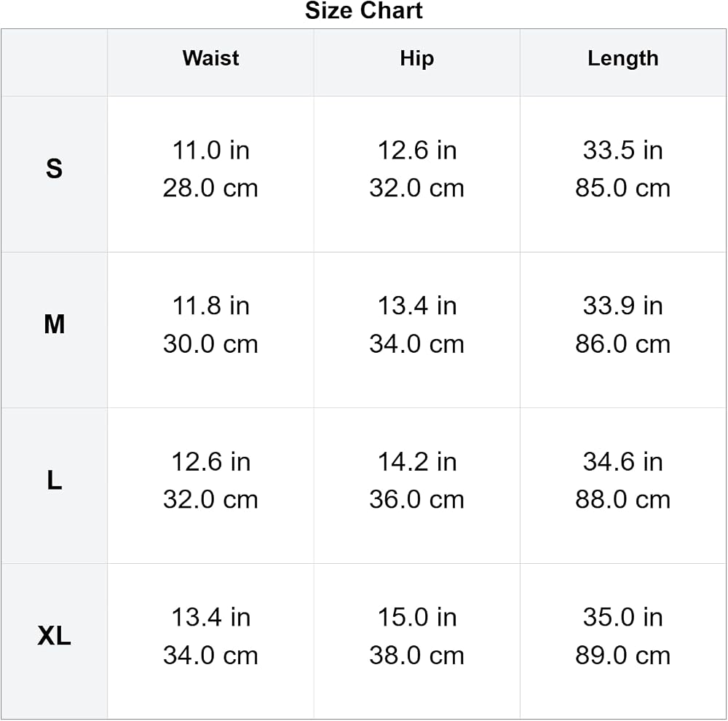Select the XL hip value 38.0 cm
This screenshot has height=721, width=728.
point(417,655)
